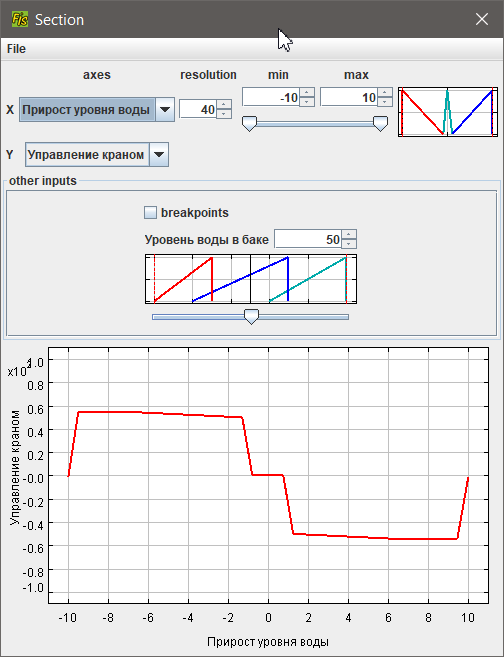Click the chart's bottom axis title 'Прирост уровня воды'
The width and height of the screenshot is (504, 657).
(268, 642)
